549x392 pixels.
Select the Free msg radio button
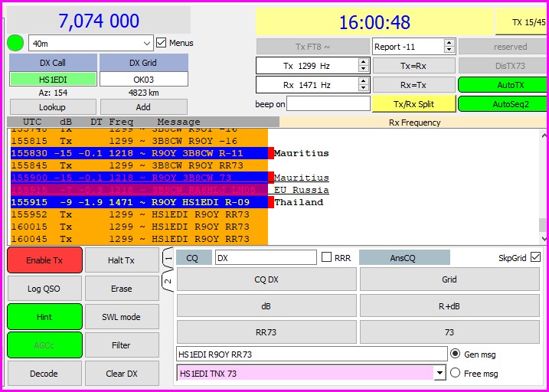tap(456, 374)
